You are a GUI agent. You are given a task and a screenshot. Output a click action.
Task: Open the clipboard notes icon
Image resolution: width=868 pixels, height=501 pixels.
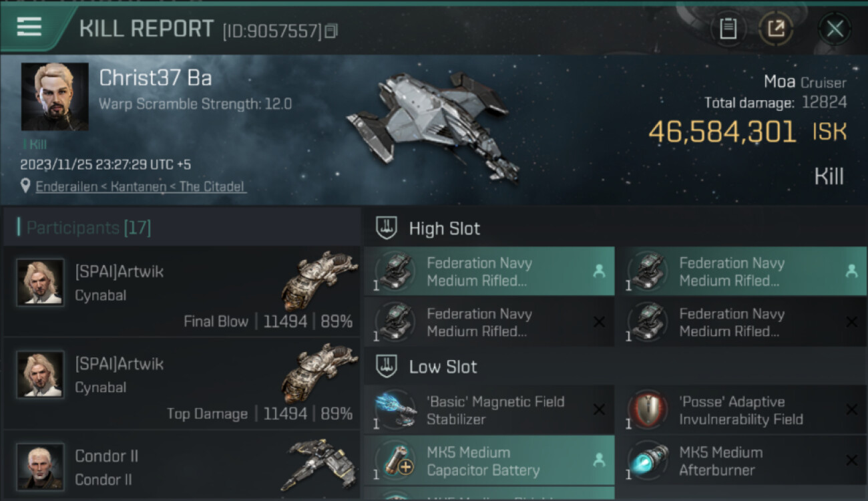coord(728,29)
